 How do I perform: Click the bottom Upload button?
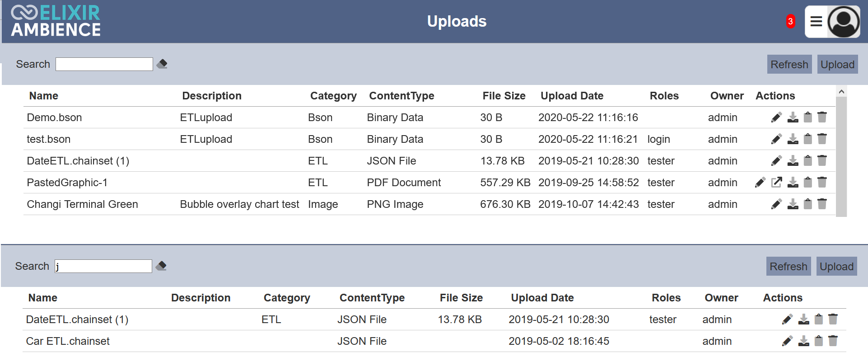click(x=836, y=266)
